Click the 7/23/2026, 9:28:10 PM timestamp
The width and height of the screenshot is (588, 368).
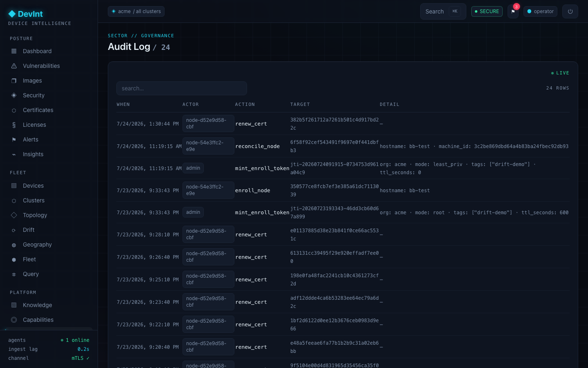pos(148,235)
